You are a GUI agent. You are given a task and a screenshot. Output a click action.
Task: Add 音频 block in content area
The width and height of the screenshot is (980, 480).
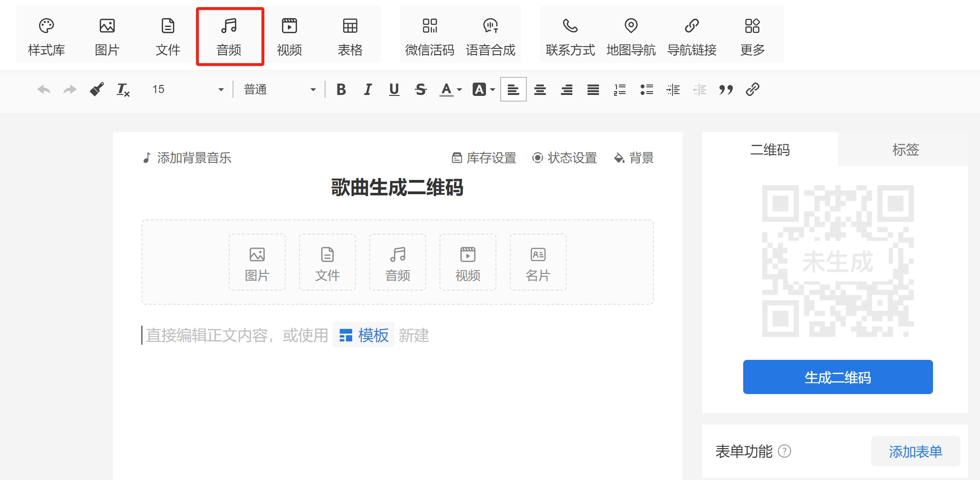click(x=398, y=262)
